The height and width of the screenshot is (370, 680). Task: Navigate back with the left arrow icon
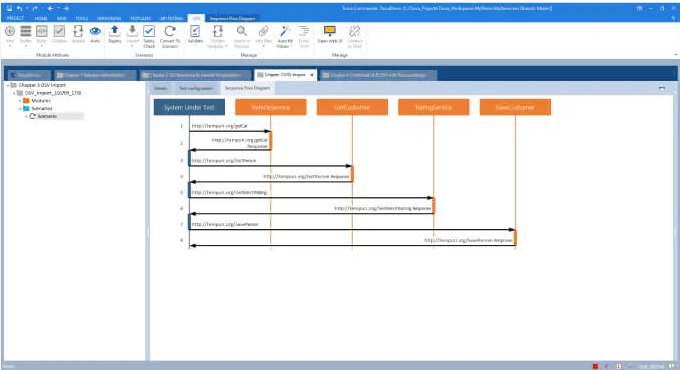click(50, 8)
